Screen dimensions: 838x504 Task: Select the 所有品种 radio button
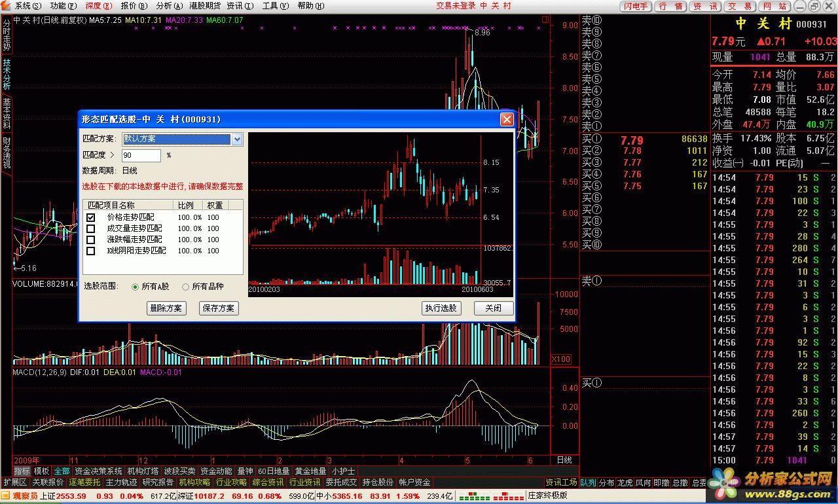pyautogui.click(x=185, y=287)
